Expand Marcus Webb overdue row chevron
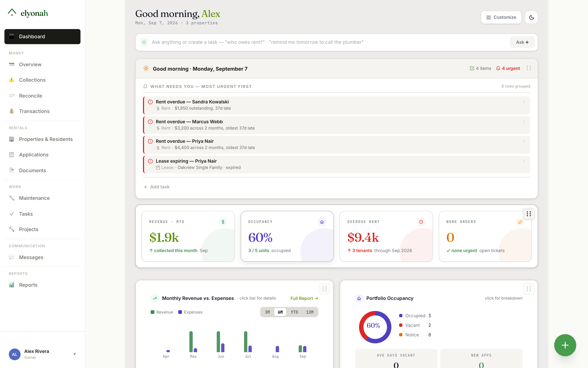This screenshot has width=588, height=368. (x=524, y=122)
